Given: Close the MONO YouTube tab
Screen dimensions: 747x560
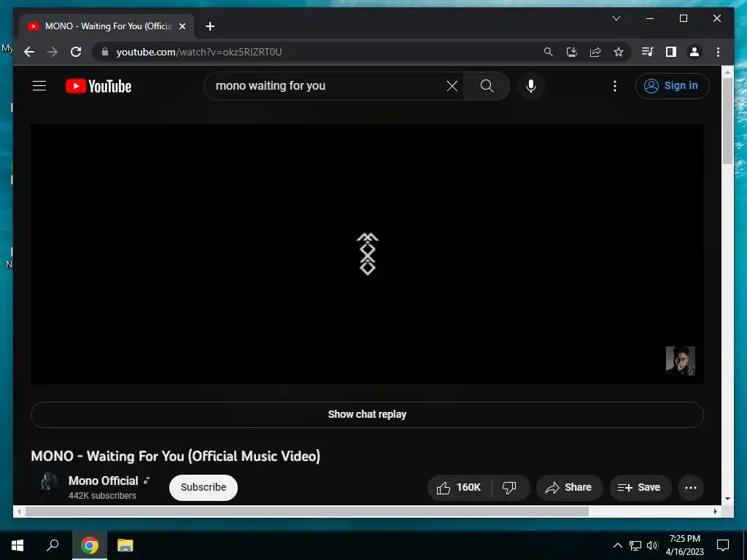Looking at the screenshot, I should 182,26.
